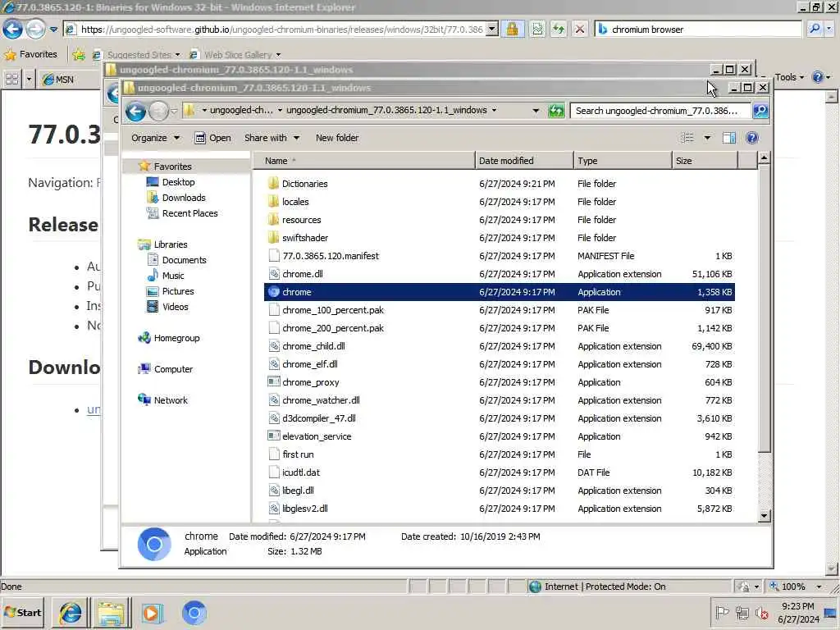Screen dimensions: 840x630
Task: Click the change view icon in Explorer
Action: [687, 138]
